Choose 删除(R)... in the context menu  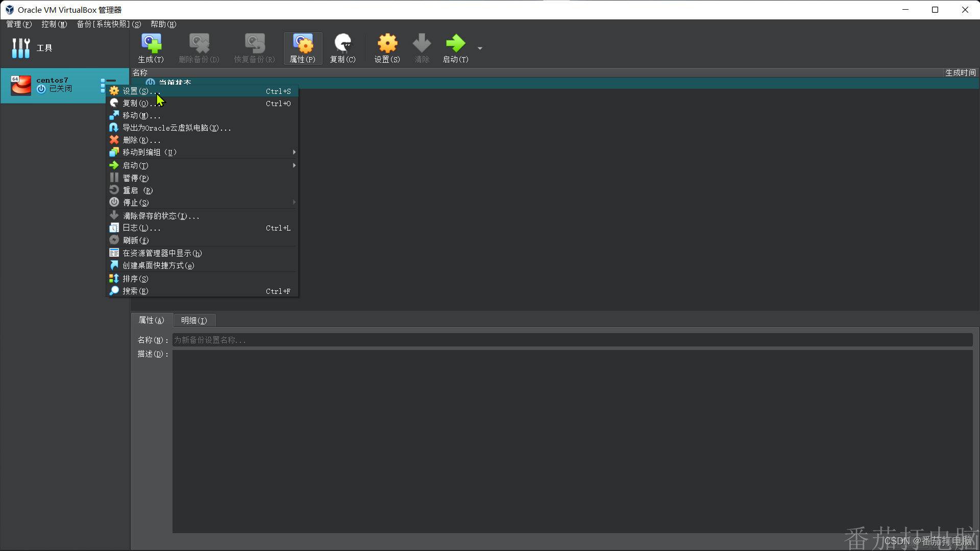pyautogui.click(x=202, y=140)
